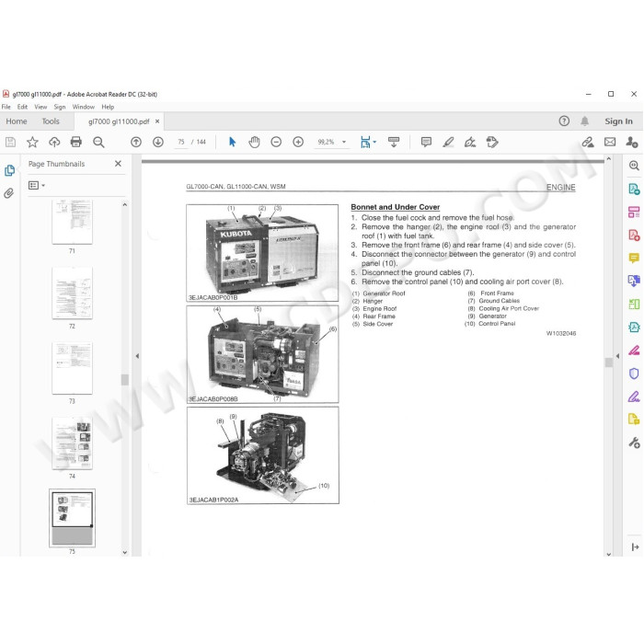Image resolution: width=644 pixels, height=644 pixels.
Task: Open the Sign menu
Action: 60,107
